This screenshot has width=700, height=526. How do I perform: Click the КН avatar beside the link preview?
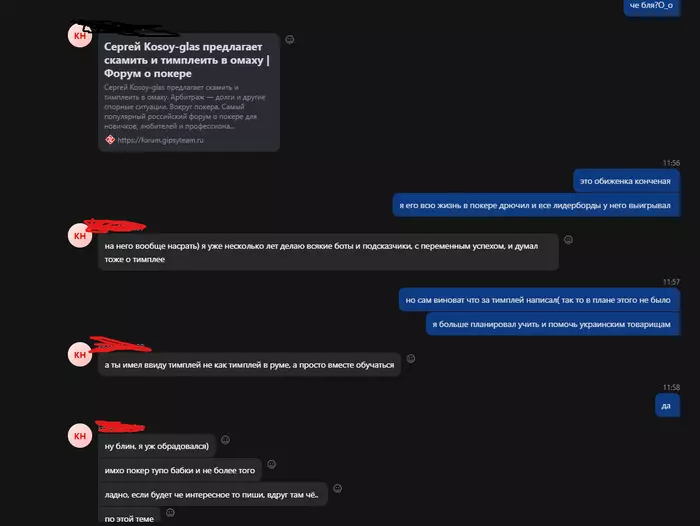(x=80, y=35)
